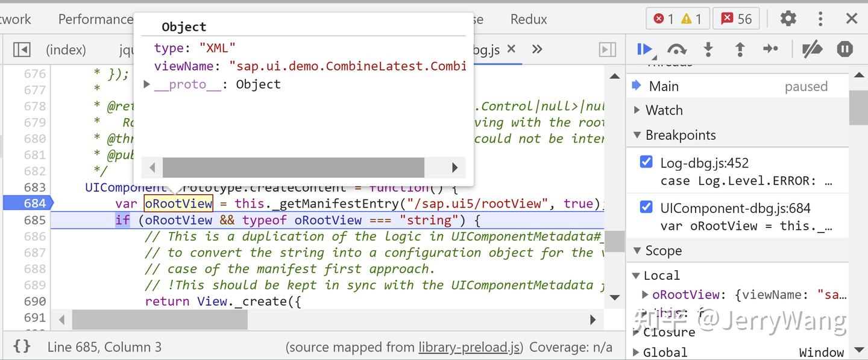Open library-preload.js source link
Viewport: 868px width, 360px height.
click(470, 347)
